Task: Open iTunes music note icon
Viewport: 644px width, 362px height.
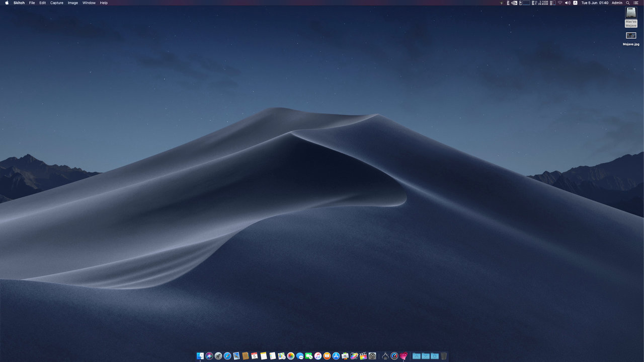Action: (x=317, y=356)
